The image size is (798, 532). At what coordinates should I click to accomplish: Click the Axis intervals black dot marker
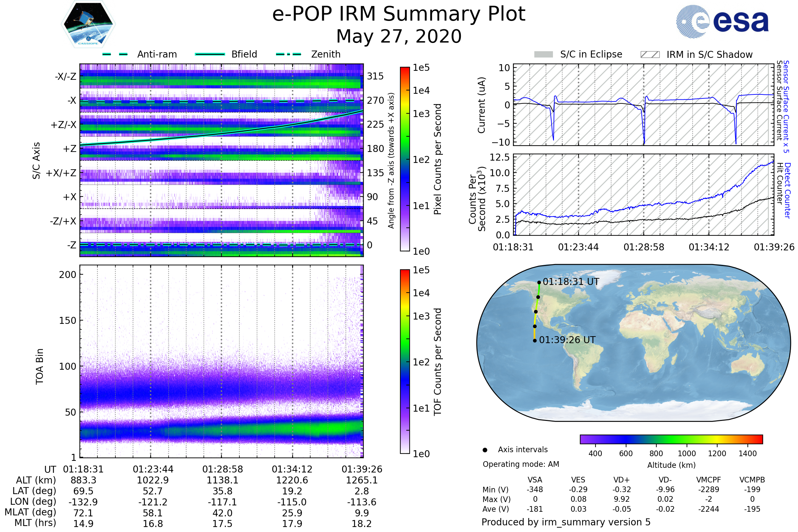(x=485, y=450)
